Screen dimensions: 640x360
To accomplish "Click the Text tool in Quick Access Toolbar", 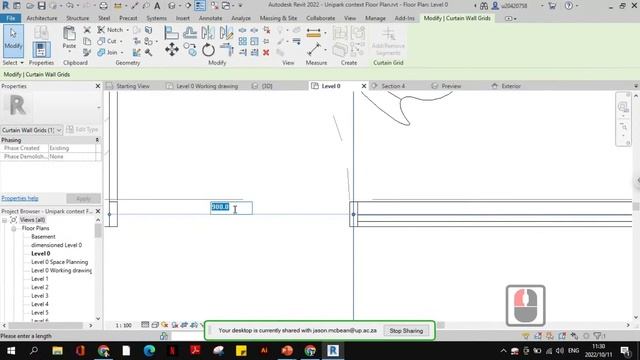I will (157, 6).
